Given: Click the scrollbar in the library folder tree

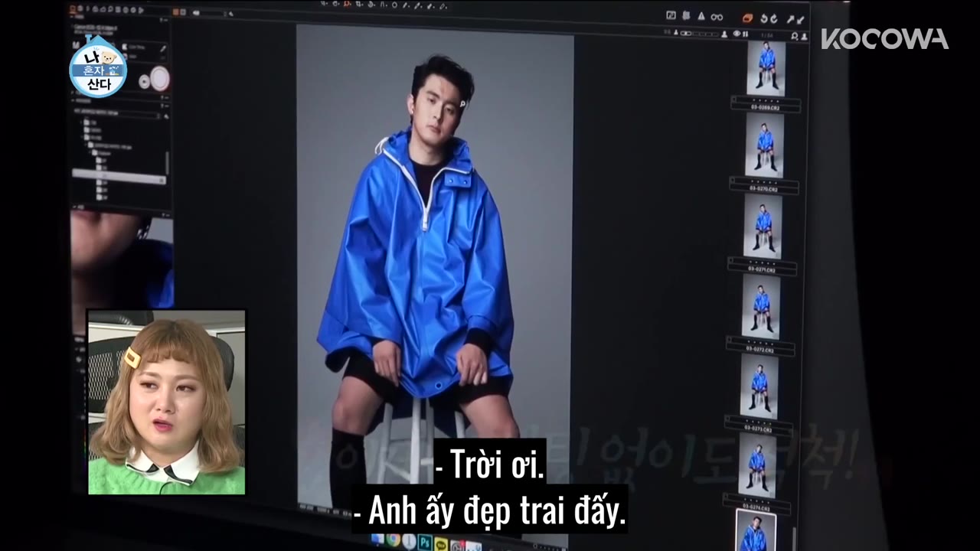Looking at the screenshot, I should pos(167,163).
